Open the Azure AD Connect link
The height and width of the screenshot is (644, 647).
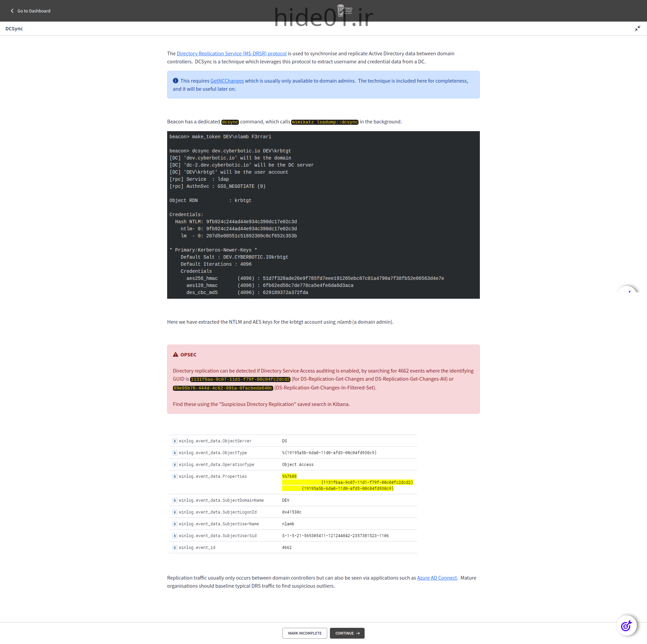pyautogui.click(x=437, y=578)
